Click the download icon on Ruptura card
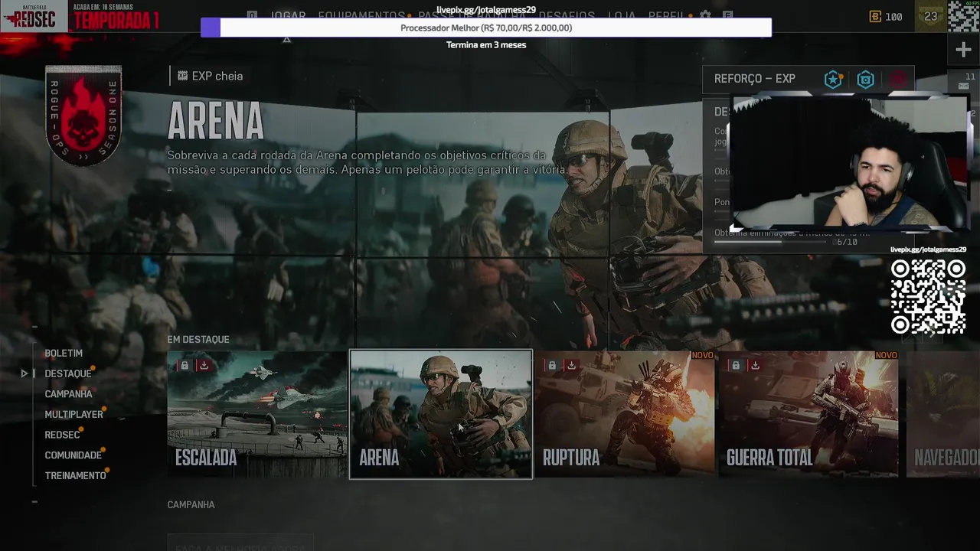980x551 pixels. click(x=571, y=366)
